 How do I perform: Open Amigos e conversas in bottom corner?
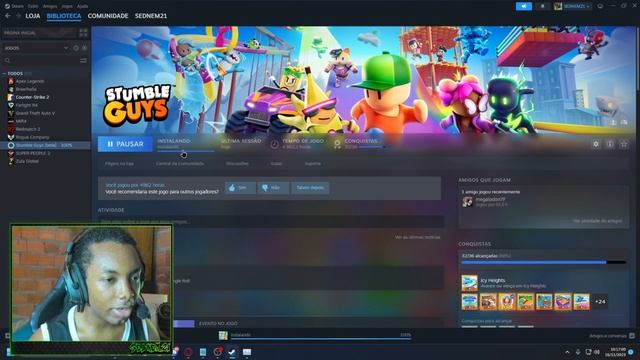coord(612,336)
